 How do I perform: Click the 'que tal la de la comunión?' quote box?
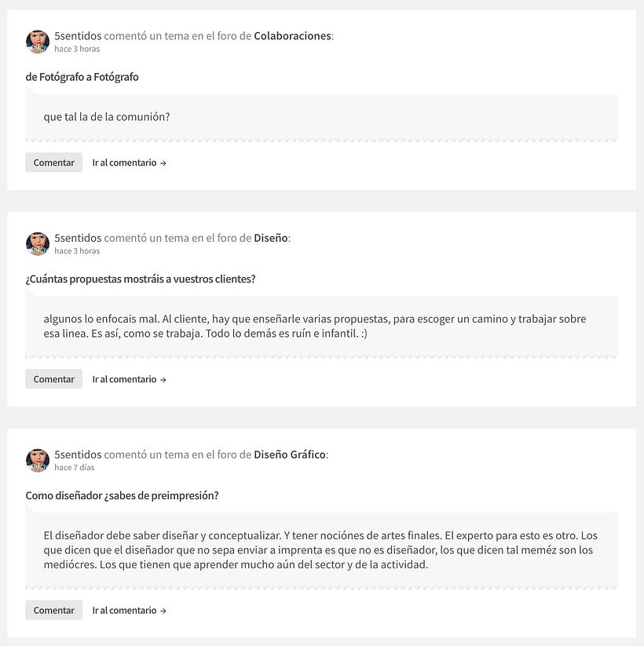tap(321, 117)
